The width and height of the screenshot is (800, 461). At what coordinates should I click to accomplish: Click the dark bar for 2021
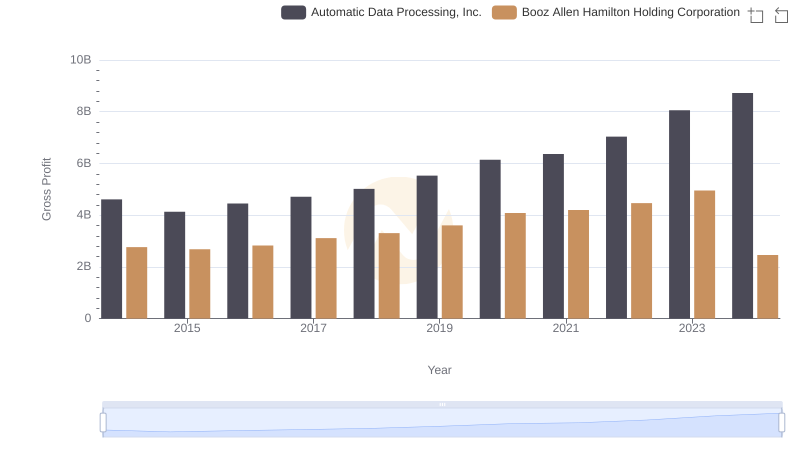click(x=554, y=237)
